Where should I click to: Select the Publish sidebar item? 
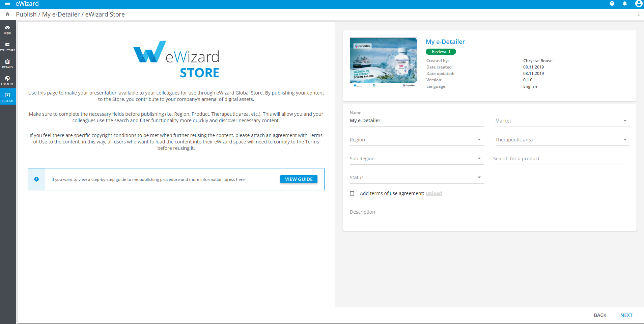coord(7,97)
